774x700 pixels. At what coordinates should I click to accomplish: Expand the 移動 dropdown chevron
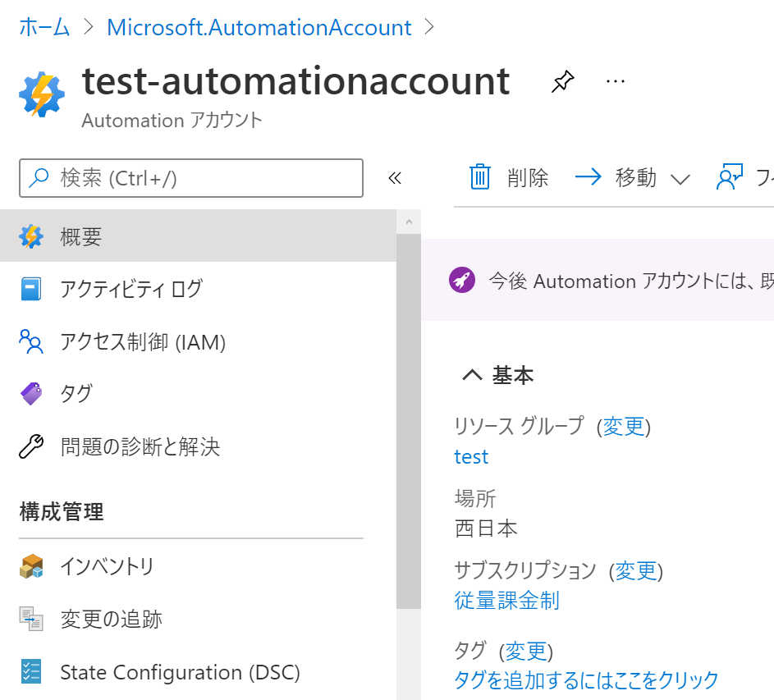click(680, 179)
